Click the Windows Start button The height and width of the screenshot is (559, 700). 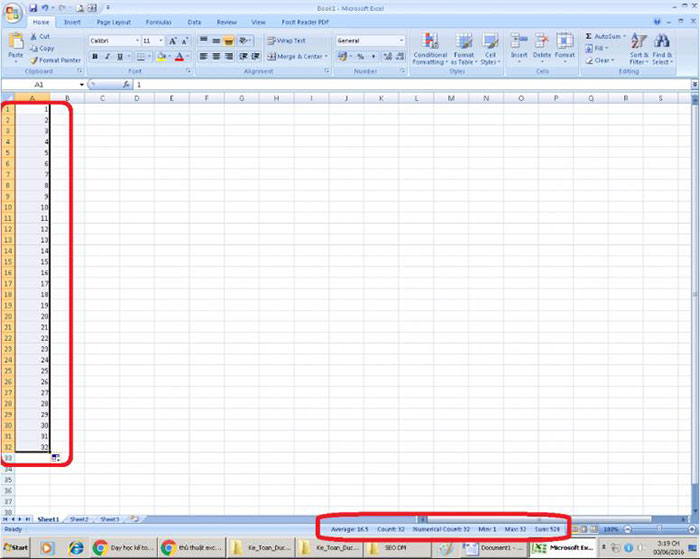tap(15, 547)
